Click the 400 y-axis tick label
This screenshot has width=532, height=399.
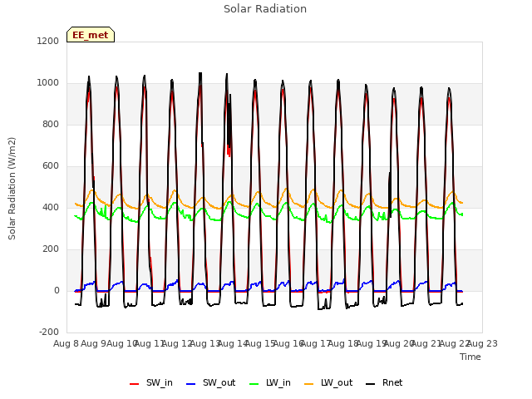tap(51, 208)
